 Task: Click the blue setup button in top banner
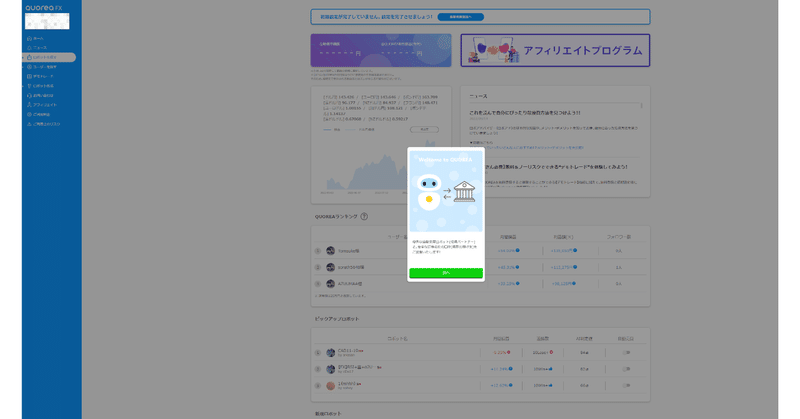pyautogui.click(x=461, y=17)
